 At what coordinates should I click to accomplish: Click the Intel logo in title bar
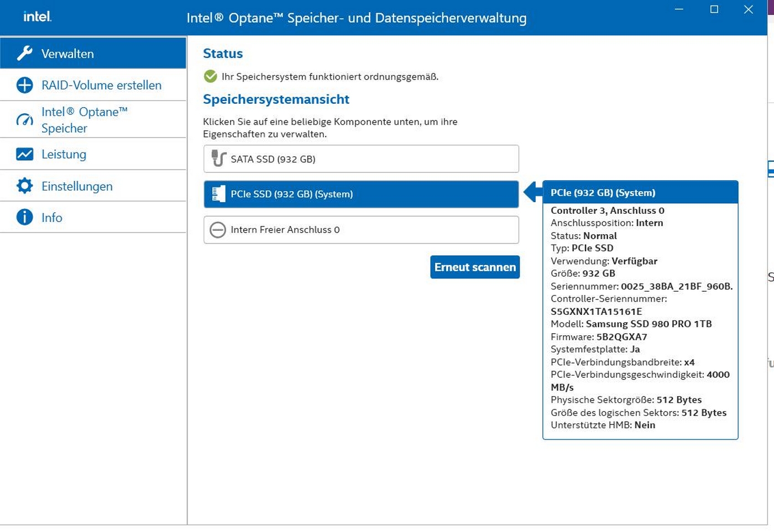[x=37, y=17]
